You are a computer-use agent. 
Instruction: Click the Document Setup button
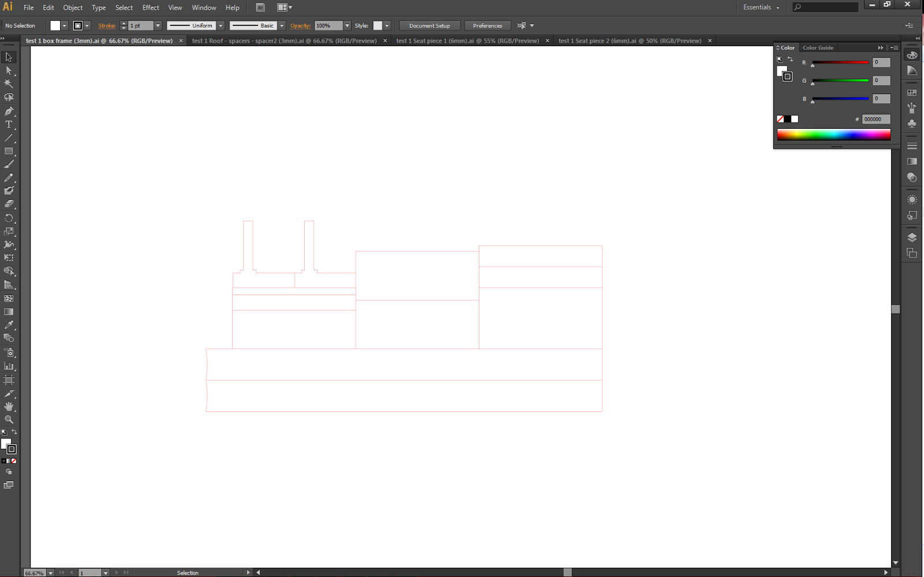coord(430,25)
